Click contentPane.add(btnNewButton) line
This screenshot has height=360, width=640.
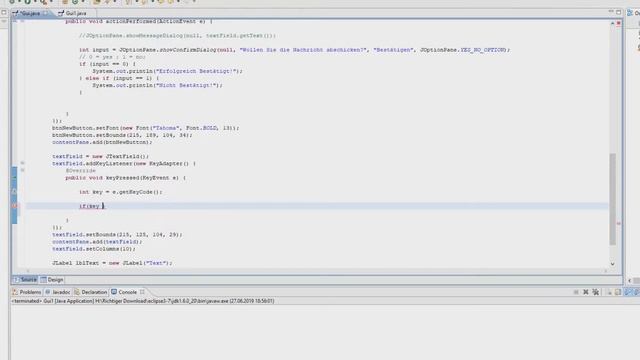click(102, 142)
